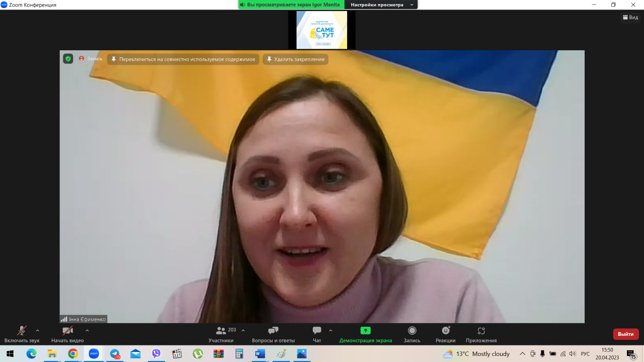The width and height of the screenshot is (644, 362).
Task: Open the notification center with 15 alerts
Action: point(631,354)
